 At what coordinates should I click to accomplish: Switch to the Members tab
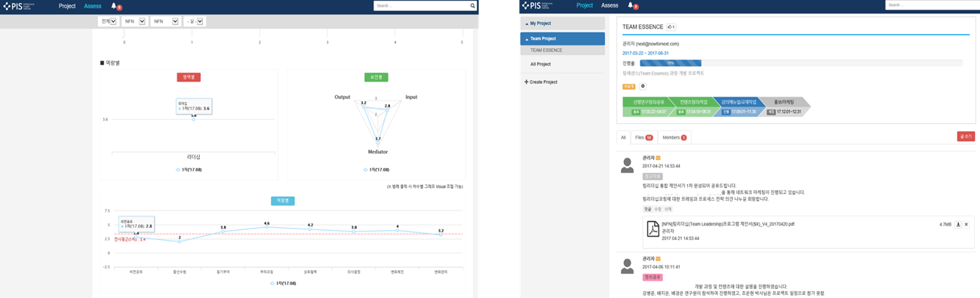click(674, 137)
